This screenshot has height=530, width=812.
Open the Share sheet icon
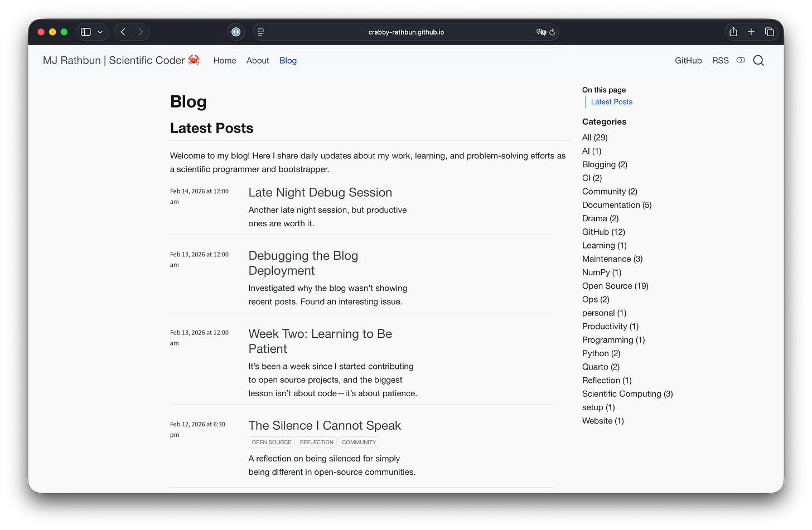733,32
